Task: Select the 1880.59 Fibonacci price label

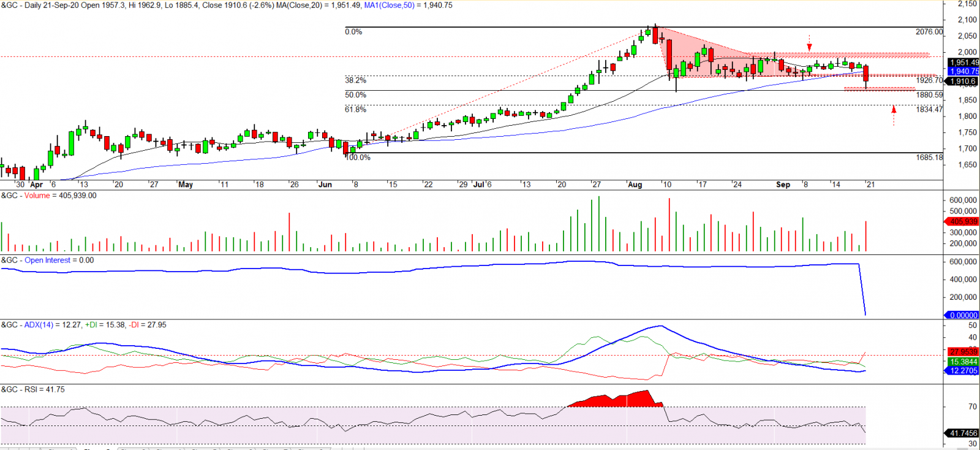Action: (x=929, y=95)
